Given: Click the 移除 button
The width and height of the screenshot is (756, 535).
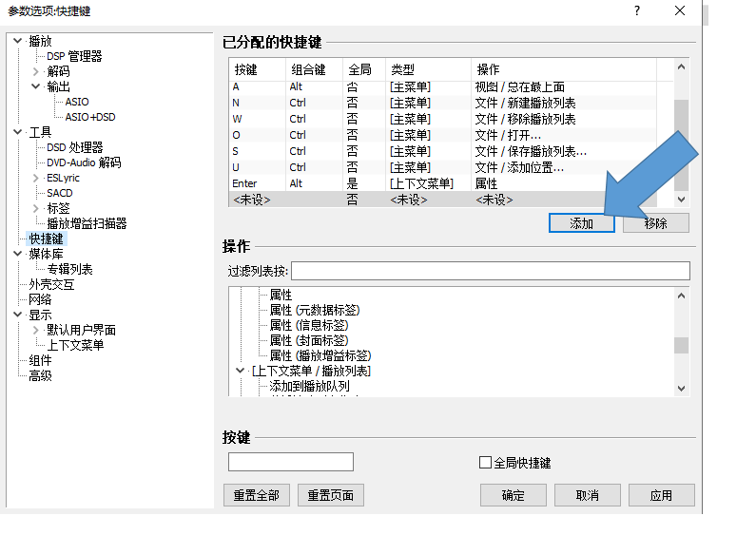Looking at the screenshot, I should 655,223.
